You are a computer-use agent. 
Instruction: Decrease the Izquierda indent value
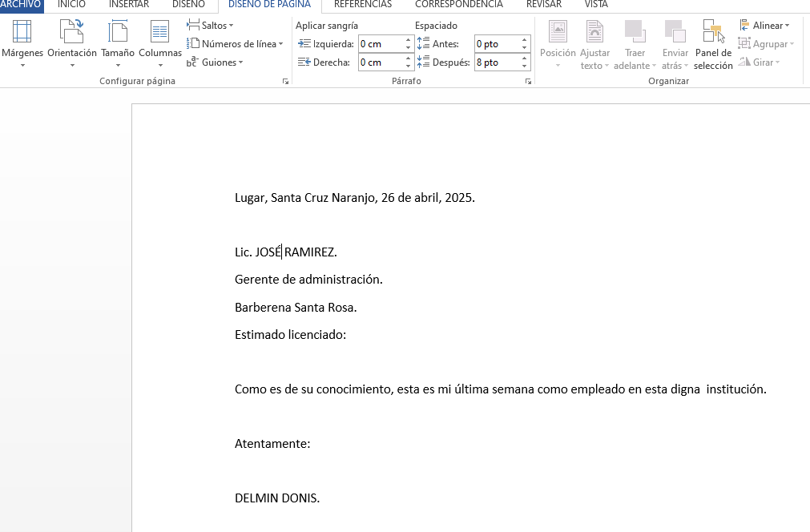point(408,47)
